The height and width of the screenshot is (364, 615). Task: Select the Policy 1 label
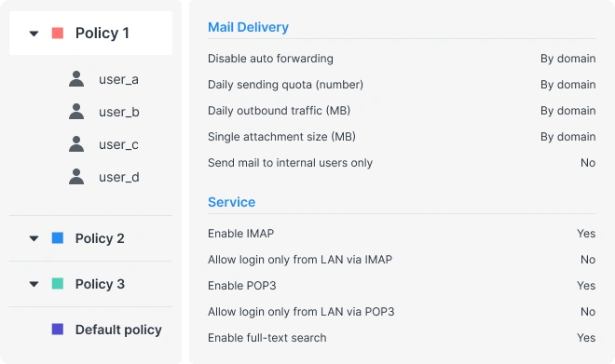click(102, 34)
